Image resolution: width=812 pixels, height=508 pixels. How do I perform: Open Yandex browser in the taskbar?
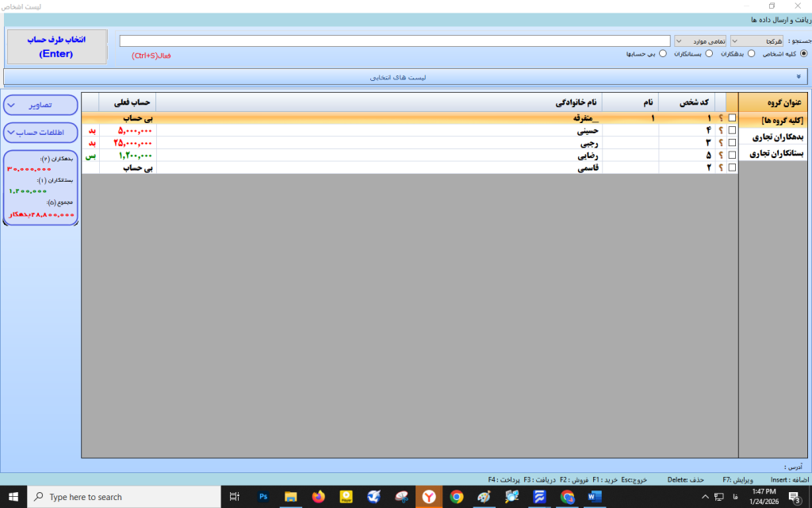(429, 497)
